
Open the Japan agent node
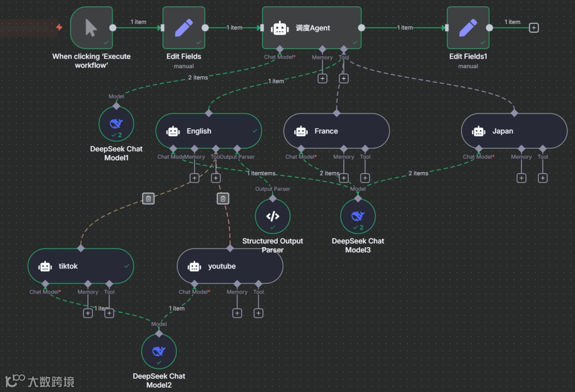coord(514,131)
